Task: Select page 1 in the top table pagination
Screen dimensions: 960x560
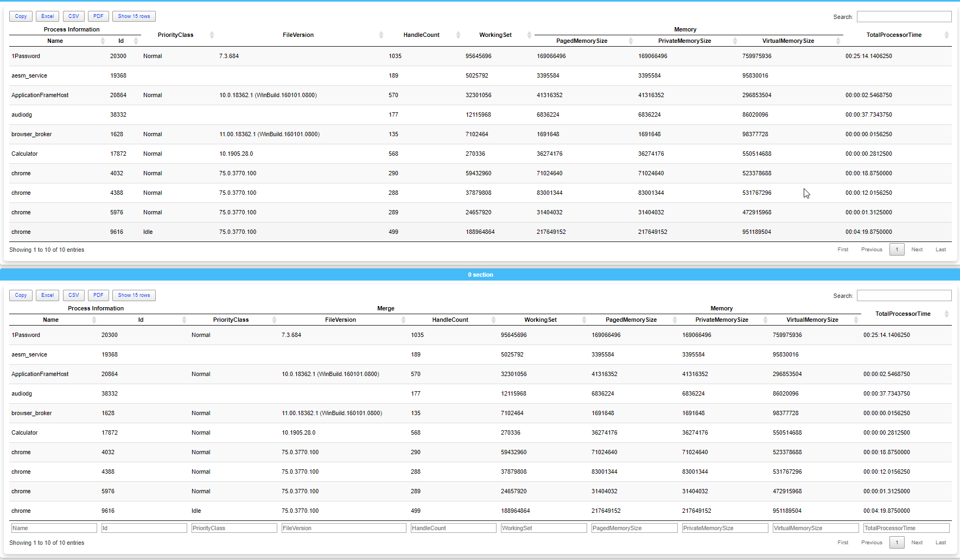Action: click(x=897, y=249)
